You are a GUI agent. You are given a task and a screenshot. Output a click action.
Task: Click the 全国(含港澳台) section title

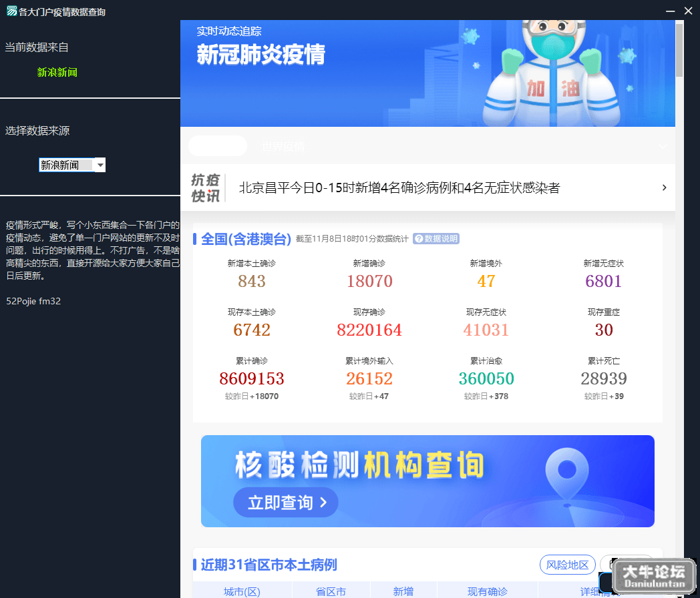click(246, 239)
